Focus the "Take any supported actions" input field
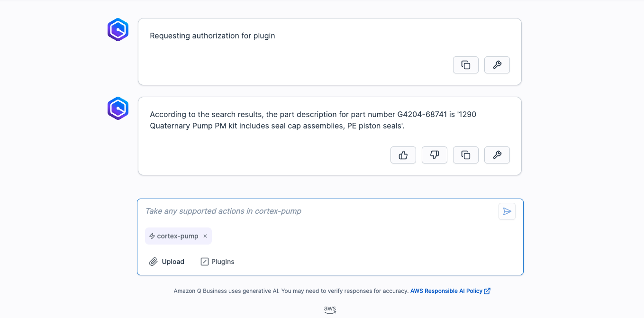Viewport: 644px width, 318px height. pos(317,211)
